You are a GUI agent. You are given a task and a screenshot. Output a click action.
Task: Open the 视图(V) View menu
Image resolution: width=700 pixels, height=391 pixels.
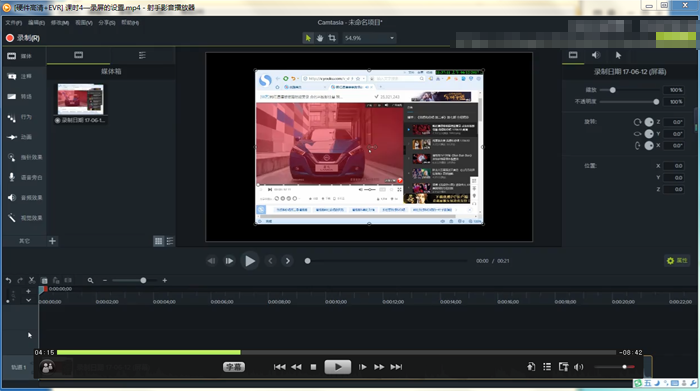tap(83, 22)
